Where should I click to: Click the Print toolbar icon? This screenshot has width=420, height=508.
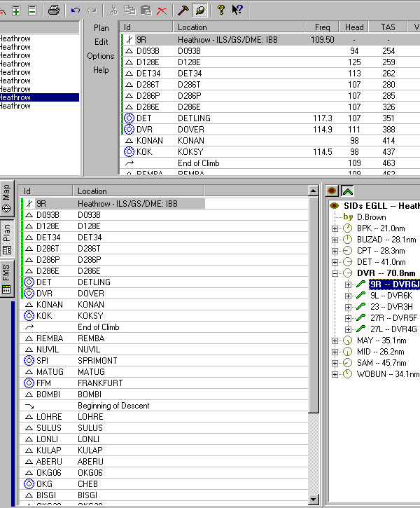[54, 10]
